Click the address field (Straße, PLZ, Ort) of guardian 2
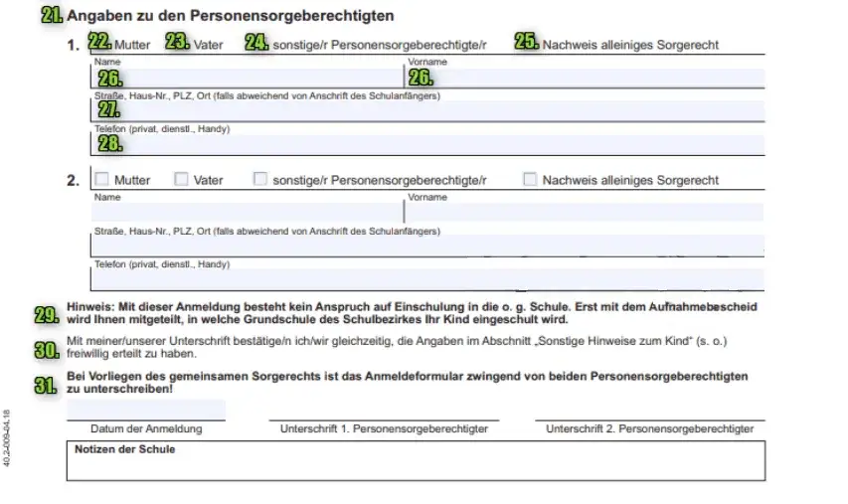The image size is (848, 504). [427, 246]
